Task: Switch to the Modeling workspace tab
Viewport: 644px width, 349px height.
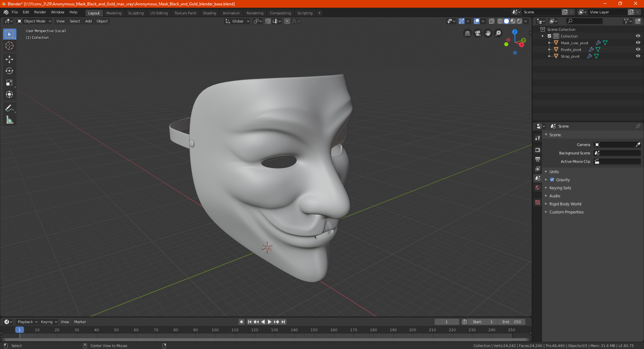Action: point(114,13)
